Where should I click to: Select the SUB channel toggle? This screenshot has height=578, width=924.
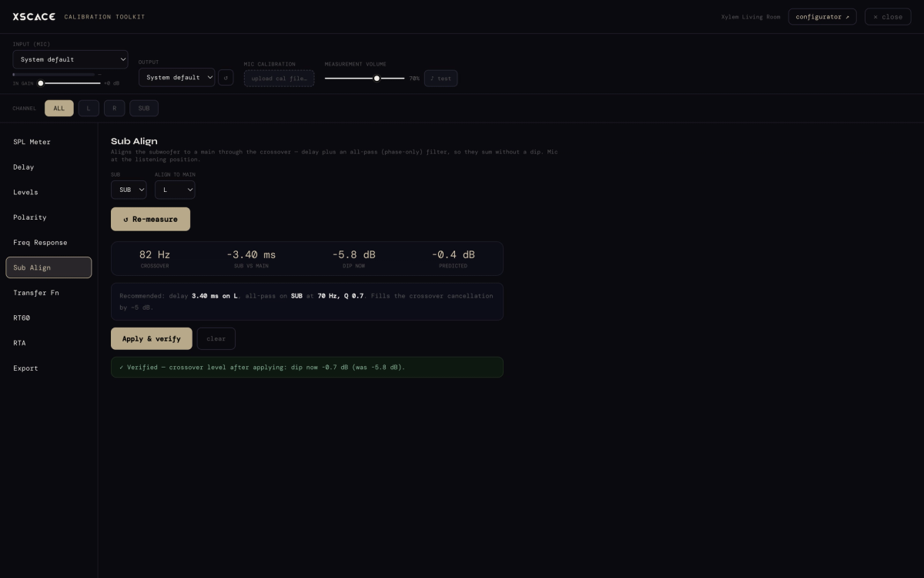coord(144,108)
